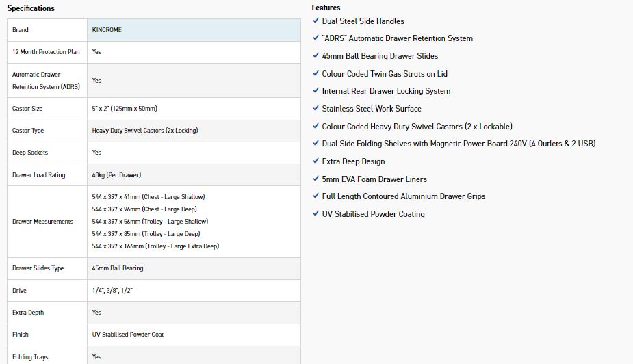Click the Specifications heading
Screen dimensions: 633x364
[31, 8]
